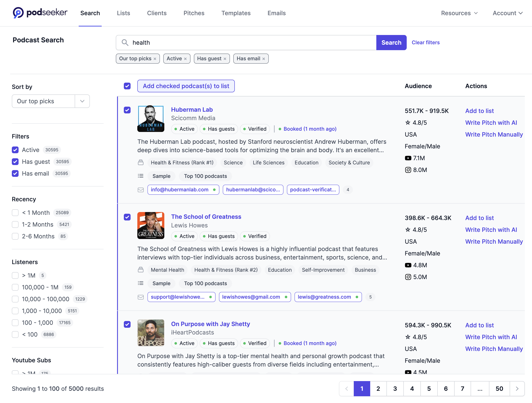Click Huberman Lab lists icon
532x403 pixels.
point(141,176)
